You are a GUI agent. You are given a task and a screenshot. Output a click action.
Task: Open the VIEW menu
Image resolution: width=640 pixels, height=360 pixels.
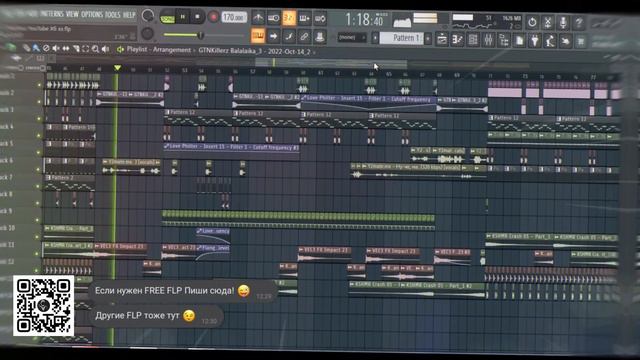click(72, 14)
